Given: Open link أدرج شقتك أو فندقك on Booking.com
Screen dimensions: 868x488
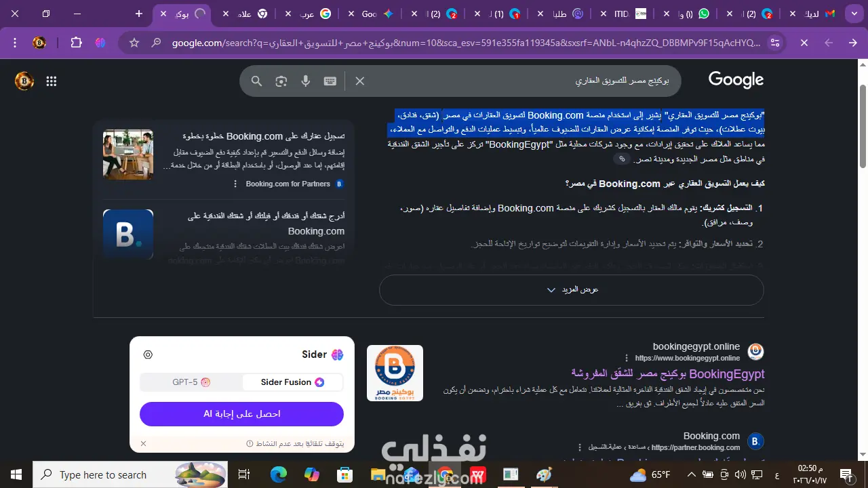Looking at the screenshot, I should pyautogui.click(x=266, y=223).
